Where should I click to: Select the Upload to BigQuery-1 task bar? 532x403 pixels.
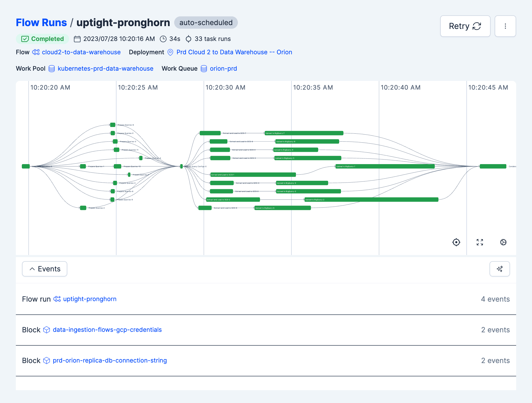385,166
